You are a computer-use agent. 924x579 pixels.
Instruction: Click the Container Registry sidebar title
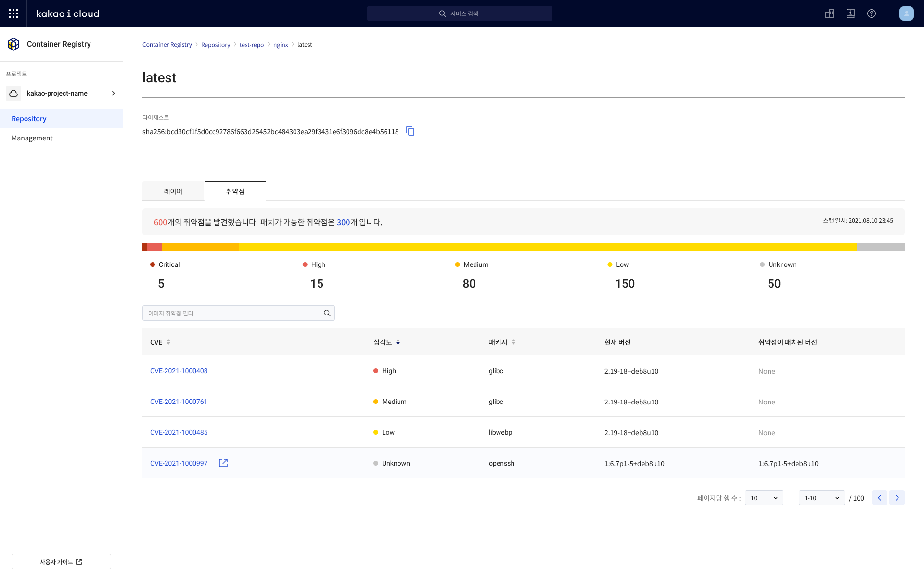click(59, 44)
